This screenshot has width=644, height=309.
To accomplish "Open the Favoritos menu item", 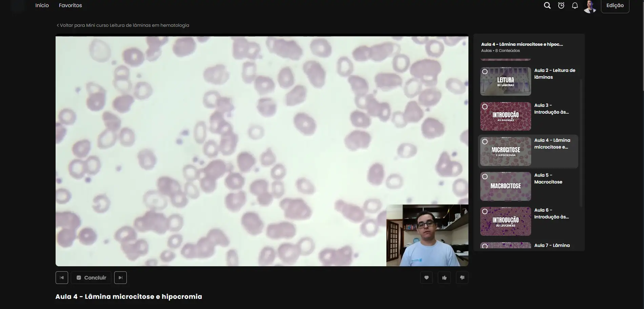I will pyautogui.click(x=71, y=5).
